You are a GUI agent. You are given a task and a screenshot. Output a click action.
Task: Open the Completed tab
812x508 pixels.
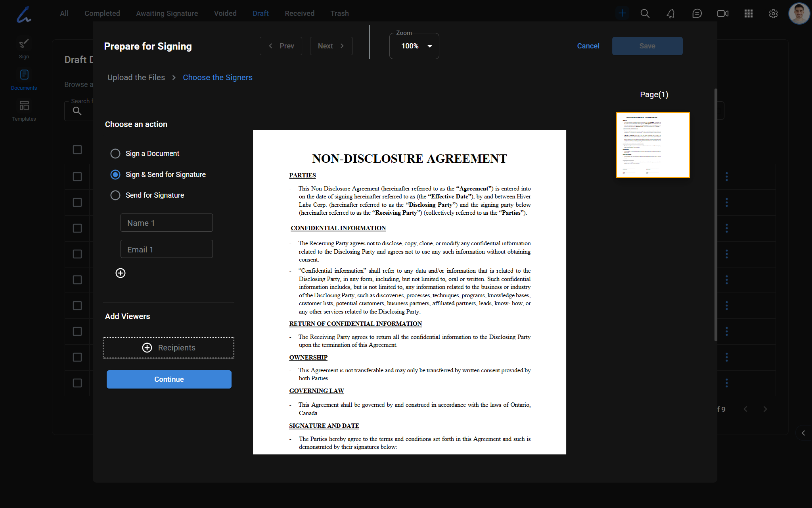(x=102, y=13)
